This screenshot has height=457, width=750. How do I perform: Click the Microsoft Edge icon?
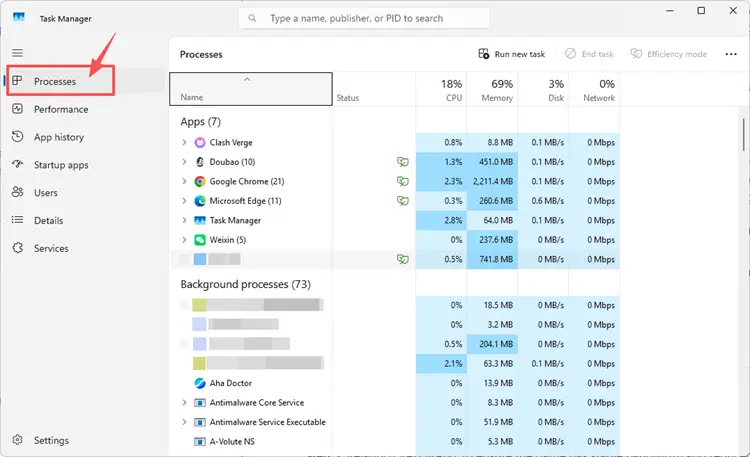tap(200, 201)
